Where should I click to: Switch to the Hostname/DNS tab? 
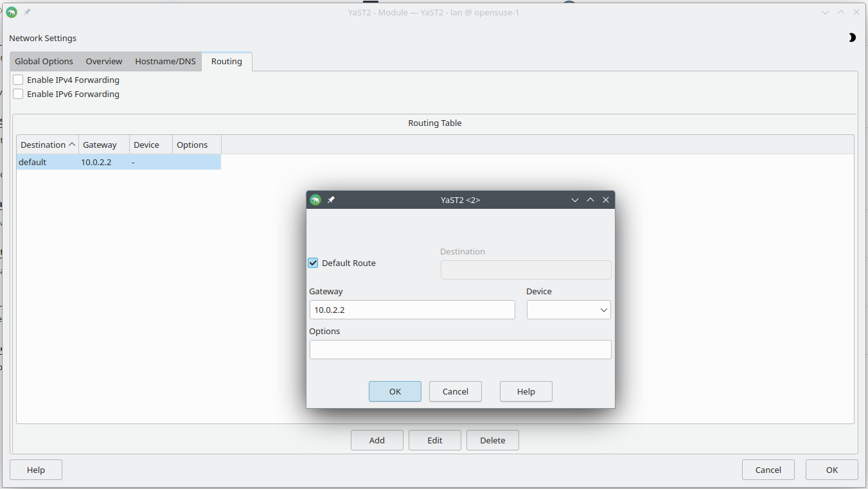165,62
